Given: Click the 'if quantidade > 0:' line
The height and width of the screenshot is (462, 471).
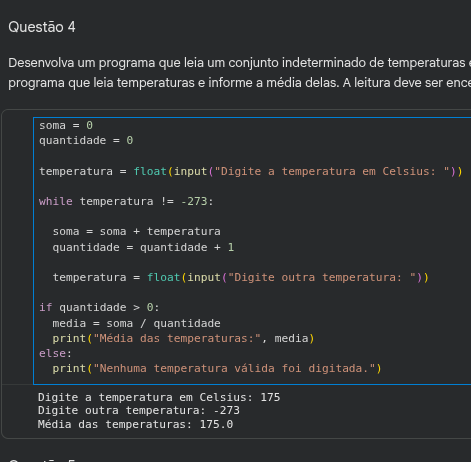Looking at the screenshot, I should (99, 307).
